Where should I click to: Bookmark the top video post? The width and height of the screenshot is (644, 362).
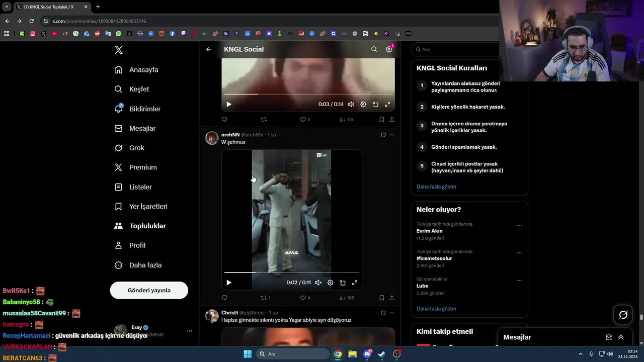tap(381, 119)
